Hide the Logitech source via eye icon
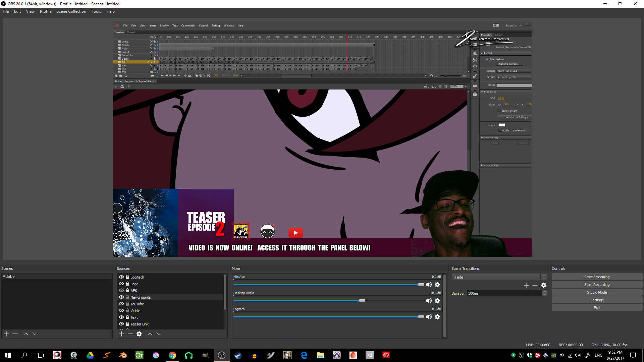 pyautogui.click(x=121, y=277)
